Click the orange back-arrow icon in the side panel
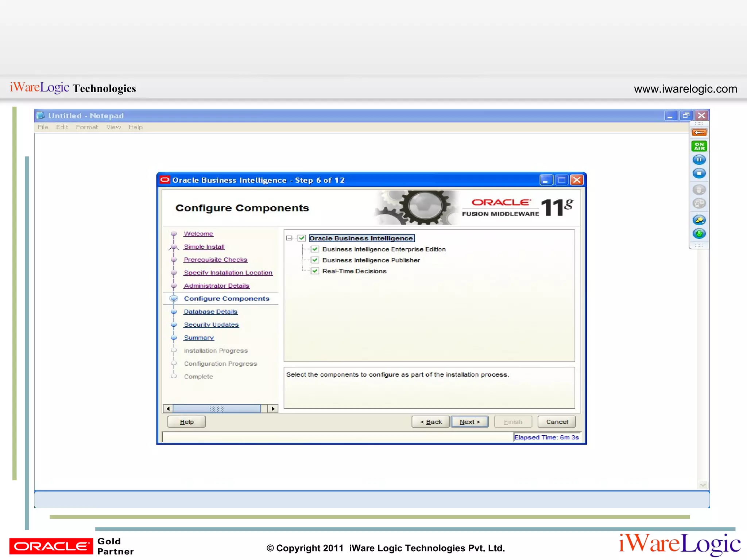 point(699,132)
